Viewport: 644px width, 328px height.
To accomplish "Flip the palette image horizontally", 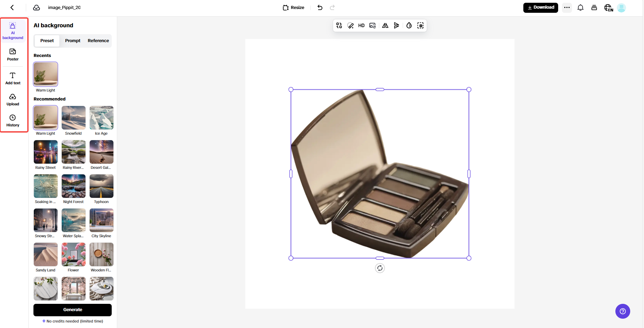I will (385, 25).
